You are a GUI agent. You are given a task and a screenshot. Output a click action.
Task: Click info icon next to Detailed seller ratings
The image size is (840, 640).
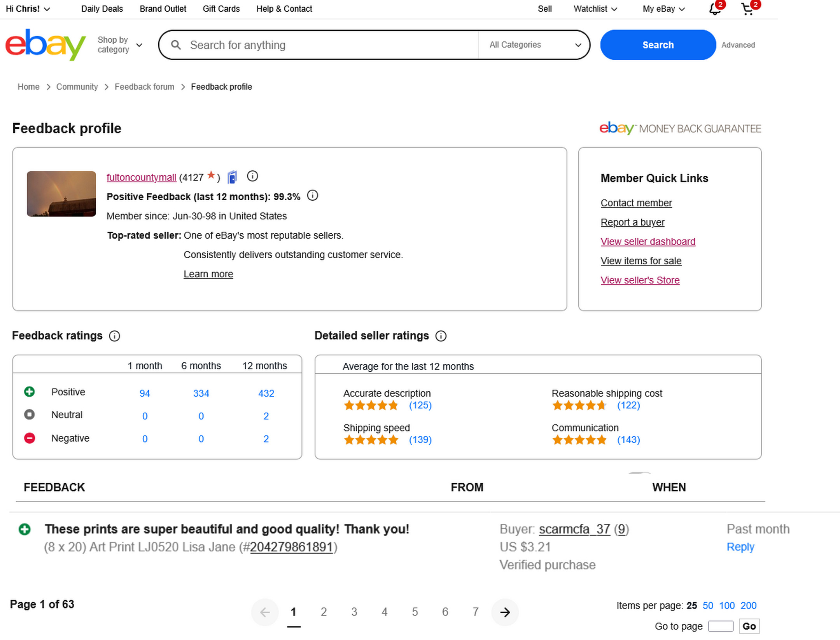pyautogui.click(x=441, y=336)
